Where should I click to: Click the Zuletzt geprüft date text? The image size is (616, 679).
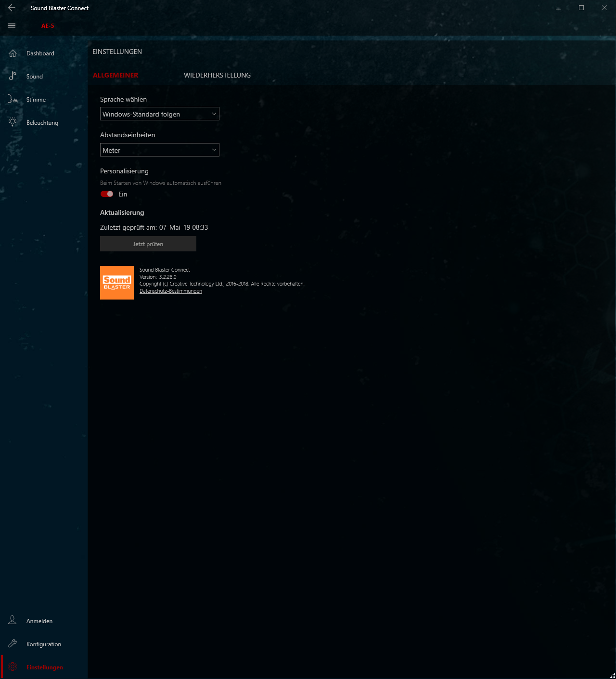click(154, 227)
